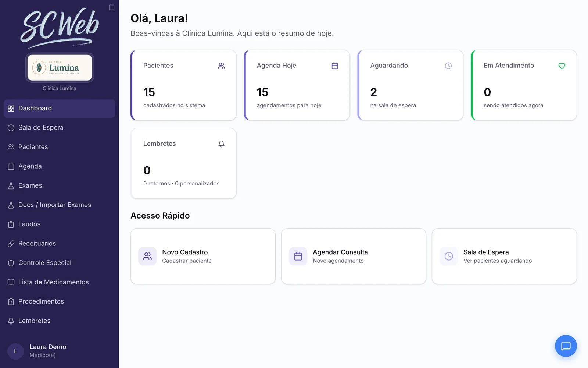
Task: Open the Agenda sidebar item
Action: point(60,166)
